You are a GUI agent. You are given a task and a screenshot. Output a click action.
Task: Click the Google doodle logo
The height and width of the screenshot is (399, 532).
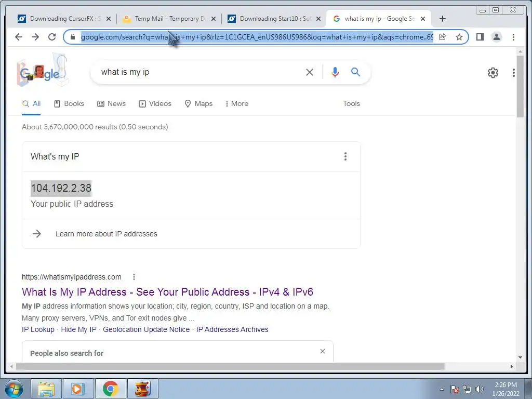pos(43,71)
